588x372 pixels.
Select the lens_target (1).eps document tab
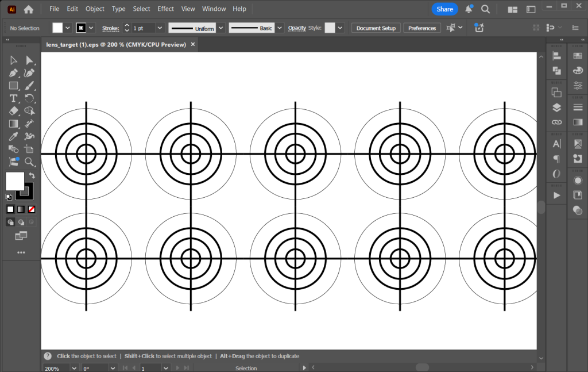[115, 44]
